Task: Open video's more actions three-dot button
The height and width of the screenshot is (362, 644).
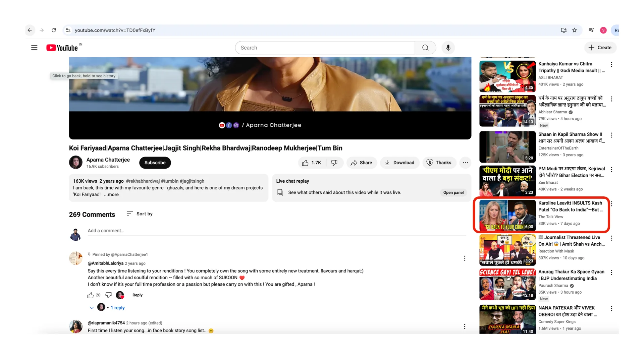Action: tap(465, 163)
